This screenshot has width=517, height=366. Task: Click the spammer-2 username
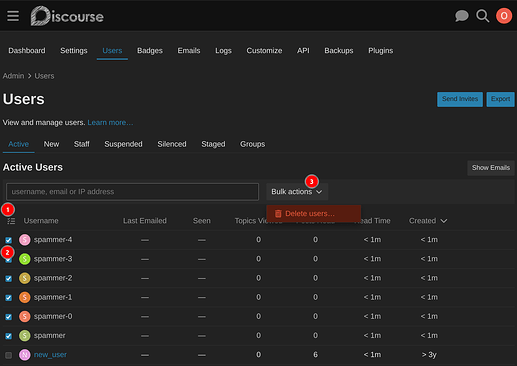[x=53, y=278]
